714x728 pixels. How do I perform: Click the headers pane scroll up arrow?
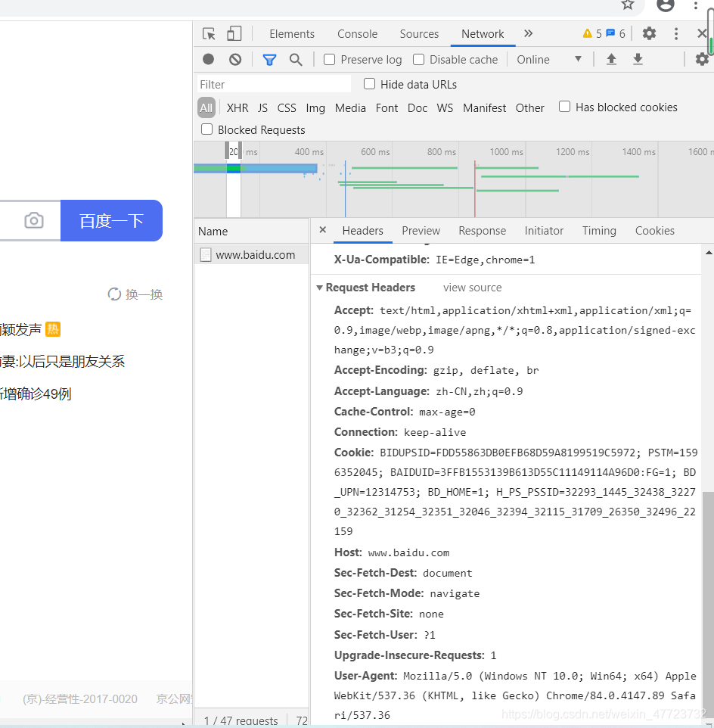pos(709,253)
